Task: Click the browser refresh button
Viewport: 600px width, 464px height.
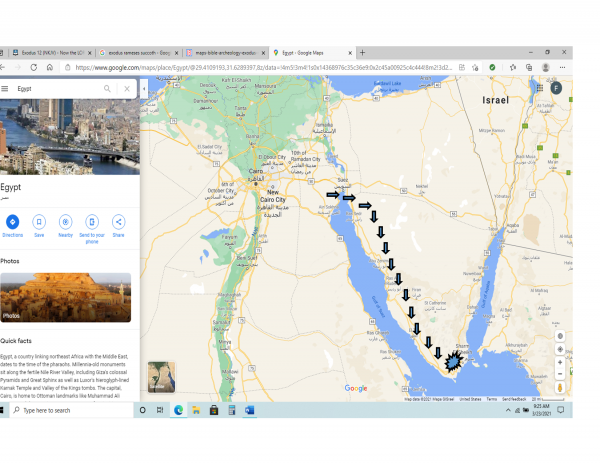Action: (x=34, y=67)
